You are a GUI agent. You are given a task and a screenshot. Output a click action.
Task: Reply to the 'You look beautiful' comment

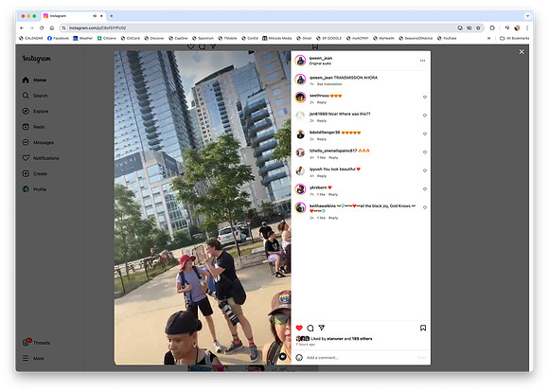[322, 176]
